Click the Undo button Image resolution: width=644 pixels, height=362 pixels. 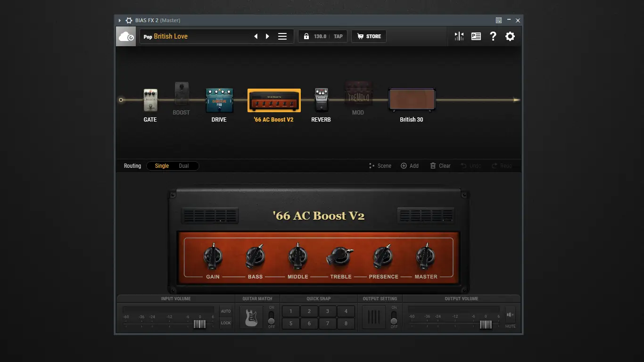tap(471, 166)
